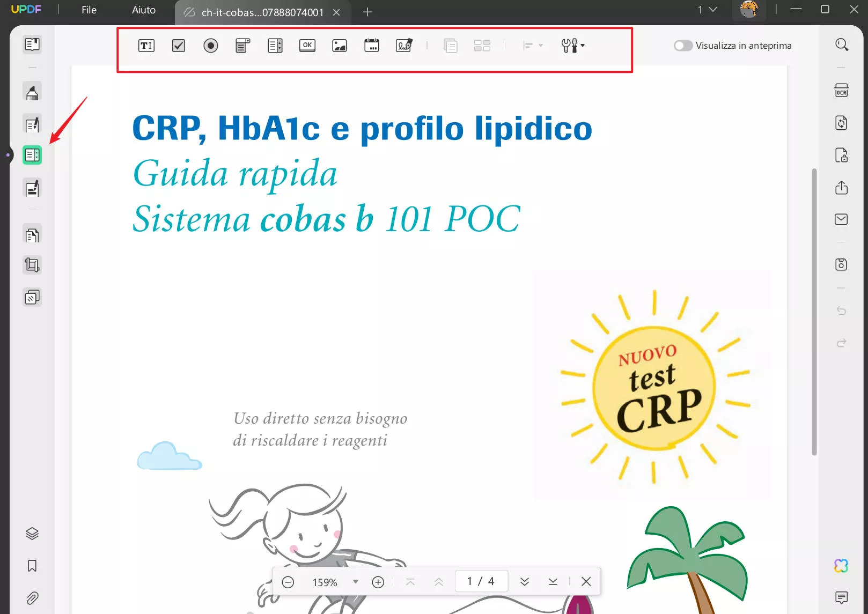Image resolution: width=868 pixels, height=614 pixels.
Task: Open the Layers panel
Action: pos(32,534)
